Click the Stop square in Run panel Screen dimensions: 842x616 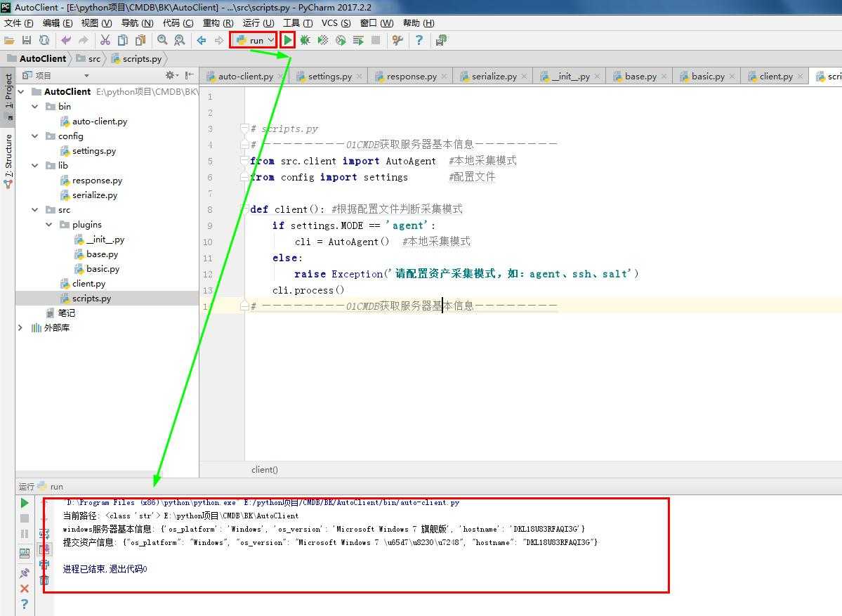tap(25, 518)
